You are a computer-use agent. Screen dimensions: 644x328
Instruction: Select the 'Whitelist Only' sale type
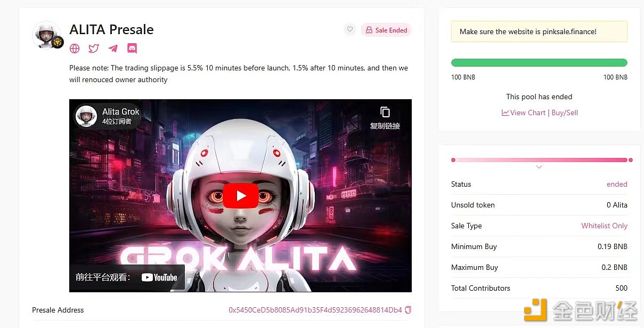point(604,226)
